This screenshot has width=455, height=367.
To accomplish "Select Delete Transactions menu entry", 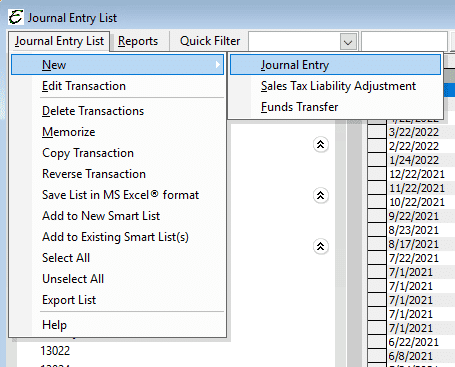I will pos(118,111).
